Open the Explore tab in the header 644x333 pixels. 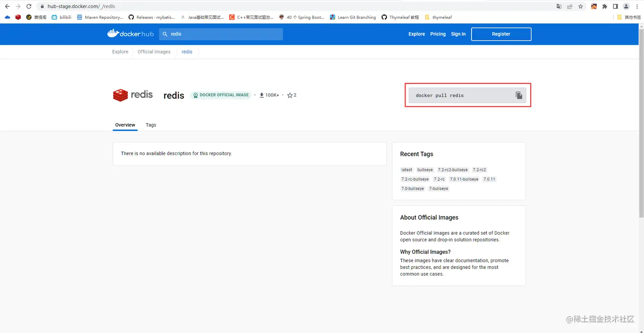[x=417, y=34]
